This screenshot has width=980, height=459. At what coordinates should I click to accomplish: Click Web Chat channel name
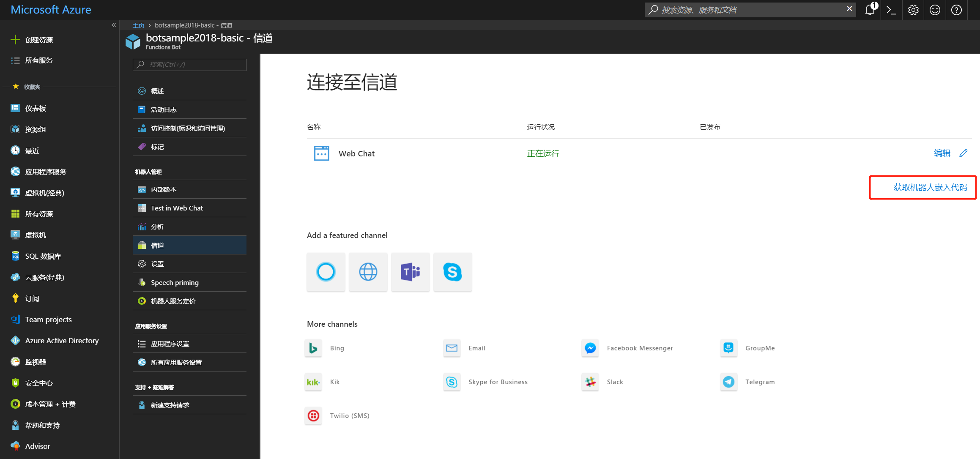(356, 154)
